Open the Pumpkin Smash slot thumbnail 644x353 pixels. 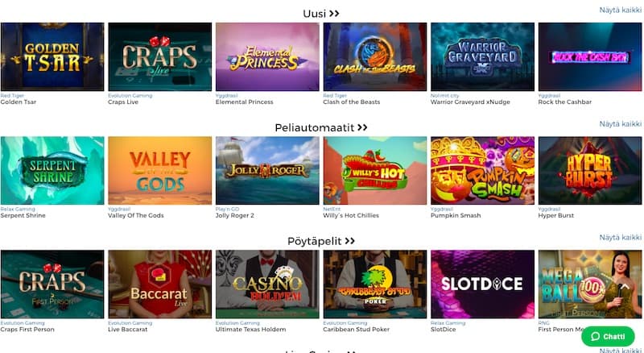coord(482,170)
